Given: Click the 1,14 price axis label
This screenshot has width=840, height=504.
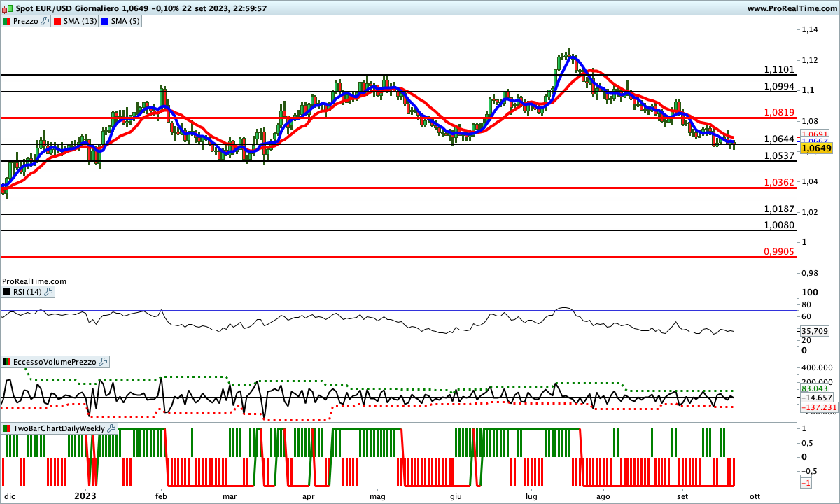Looking at the screenshot, I should pos(811,29).
